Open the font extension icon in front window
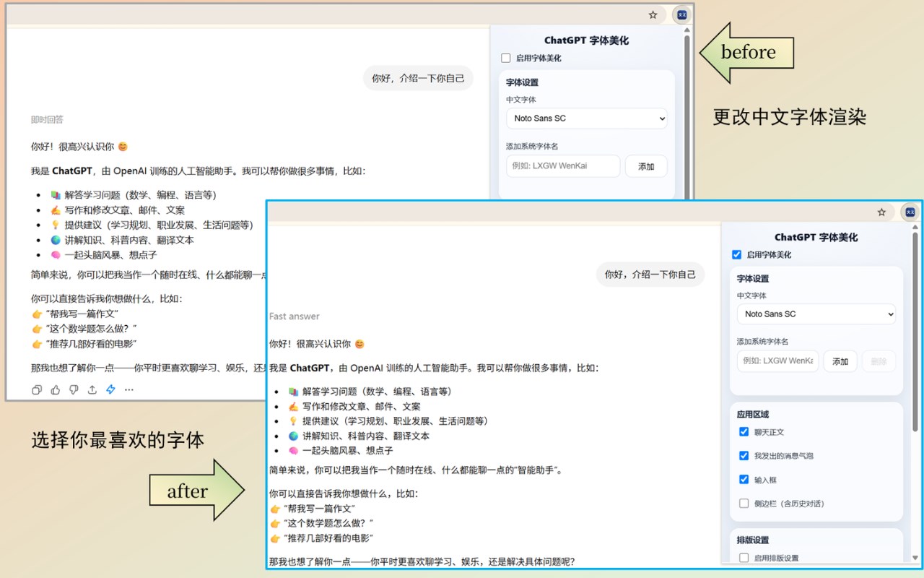Image resolution: width=924 pixels, height=578 pixels. (910, 212)
